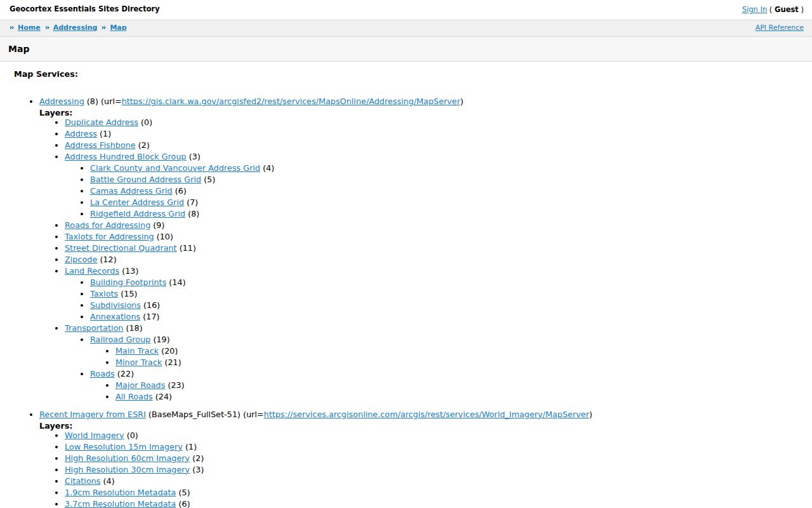
Task: Open Address Hundred Block Group layer
Action: (126, 157)
